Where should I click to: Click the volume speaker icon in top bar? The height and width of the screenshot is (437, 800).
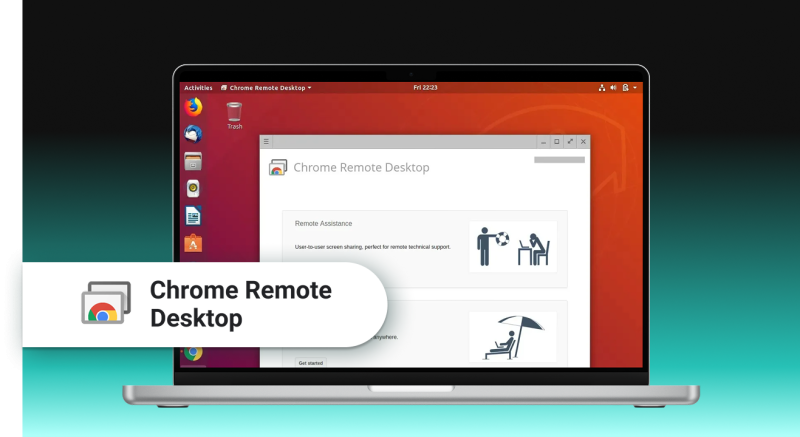[613, 88]
